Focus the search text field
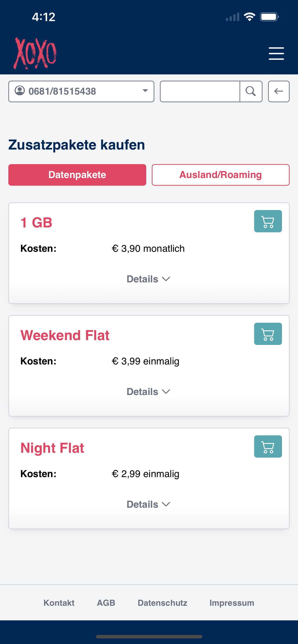Image resolution: width=298 pixels, height=644 pixels. 200,92
